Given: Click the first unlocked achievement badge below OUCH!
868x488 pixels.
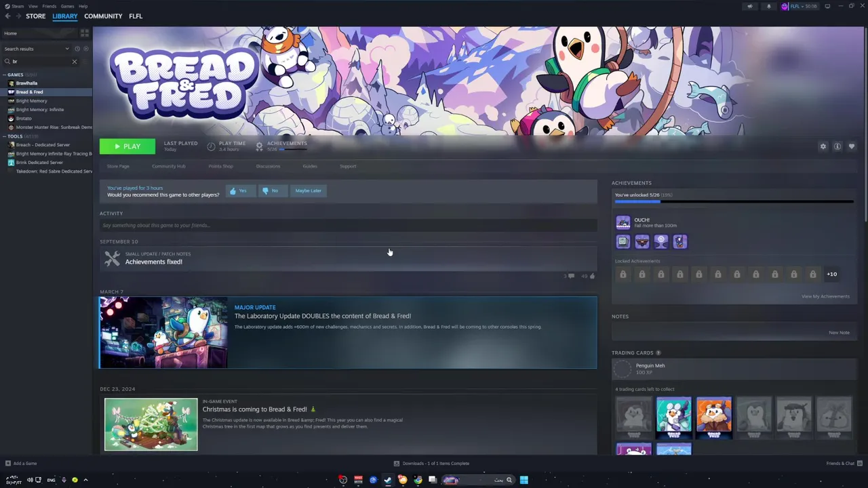Looking at the screenshot, I should [623, 241].
